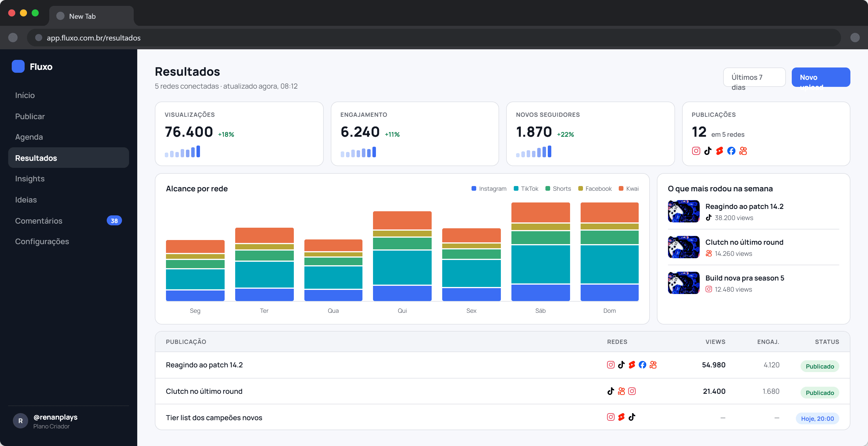This screenshot has height=446, width=868.
Task: Click the TikTok icon in Publicações card
Action: [x=708, y=151]
